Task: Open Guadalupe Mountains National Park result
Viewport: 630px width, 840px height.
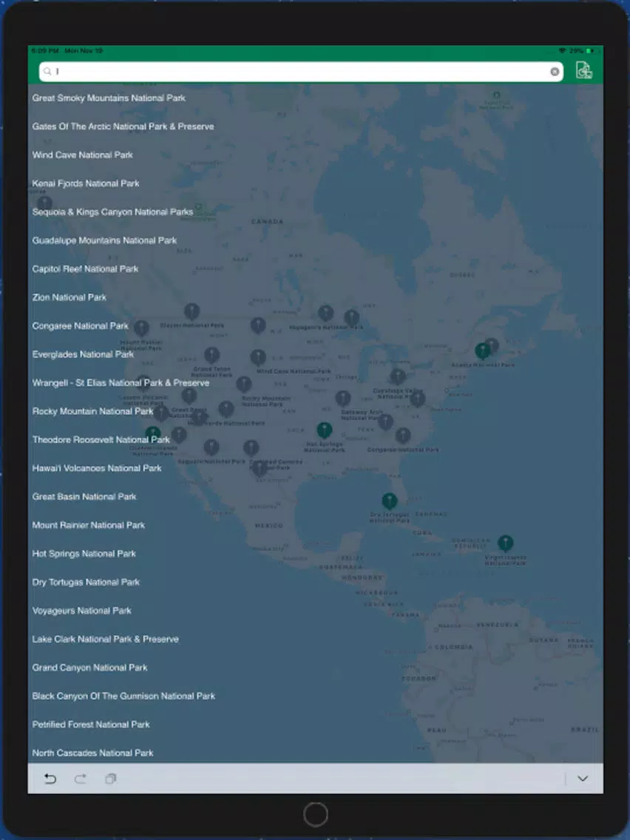Action: pyautogui.click(x=104, y=240)
